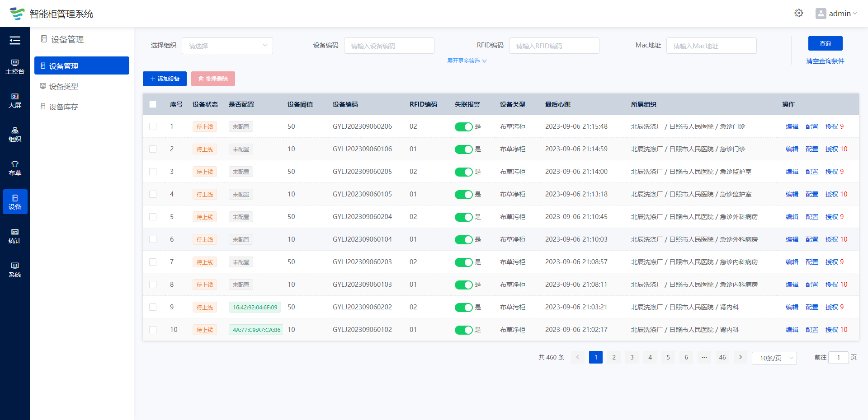Click the admin avatar icon
Viewport: 868px width, 420px height.
point(821,14)
